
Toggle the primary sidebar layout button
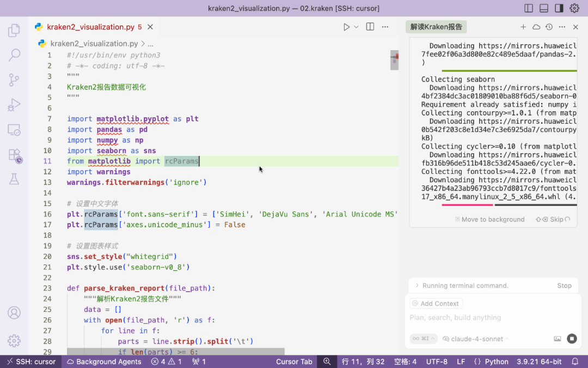528,8
